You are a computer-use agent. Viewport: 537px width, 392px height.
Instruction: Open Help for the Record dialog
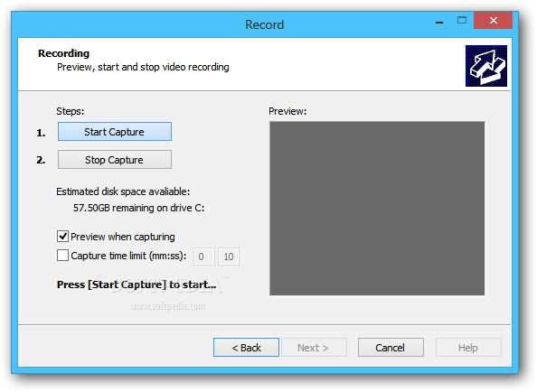point(468,348)
